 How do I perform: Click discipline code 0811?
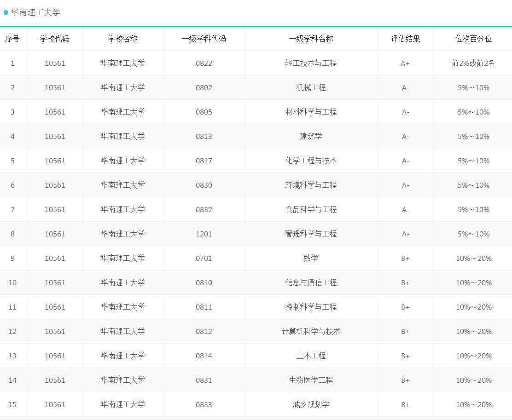204,307
